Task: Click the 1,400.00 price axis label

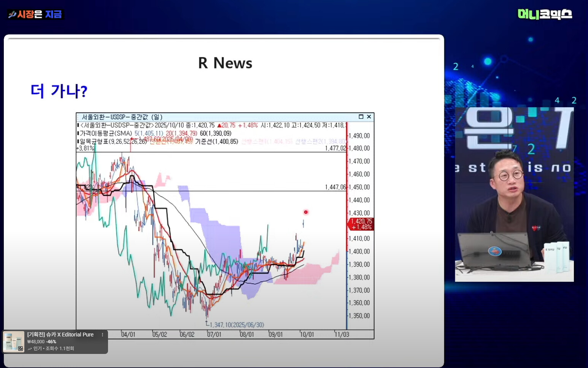Action: (x=359, y=251)
